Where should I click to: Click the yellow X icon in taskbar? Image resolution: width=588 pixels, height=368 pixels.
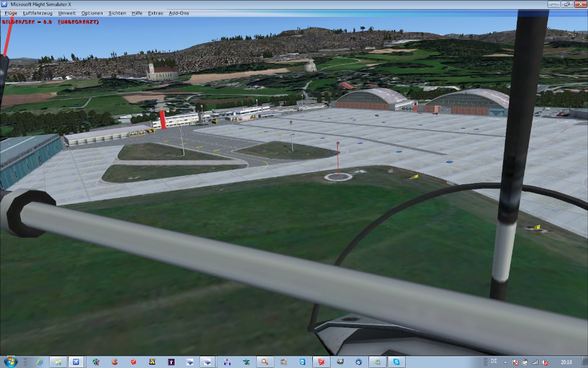152,362
